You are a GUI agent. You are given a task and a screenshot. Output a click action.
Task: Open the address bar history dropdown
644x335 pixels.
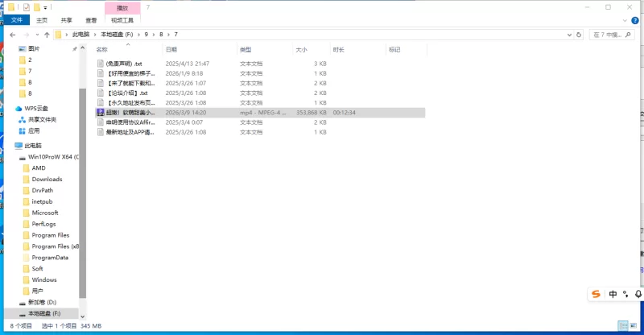(x=569, y=35)
